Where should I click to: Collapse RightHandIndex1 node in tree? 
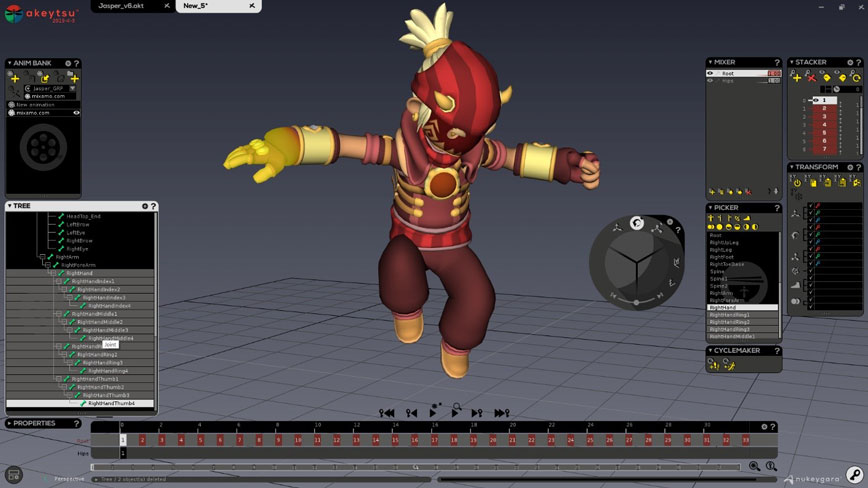(59, 282)
